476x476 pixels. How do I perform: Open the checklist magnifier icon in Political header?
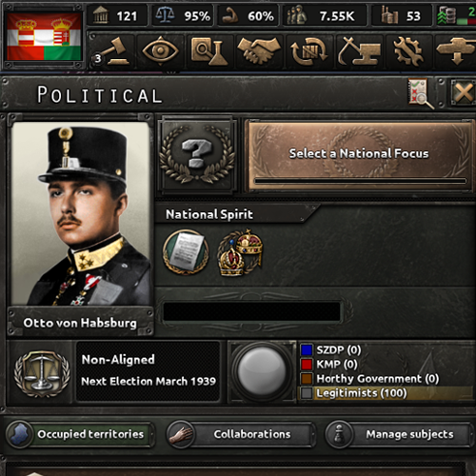tap(421, 93)
